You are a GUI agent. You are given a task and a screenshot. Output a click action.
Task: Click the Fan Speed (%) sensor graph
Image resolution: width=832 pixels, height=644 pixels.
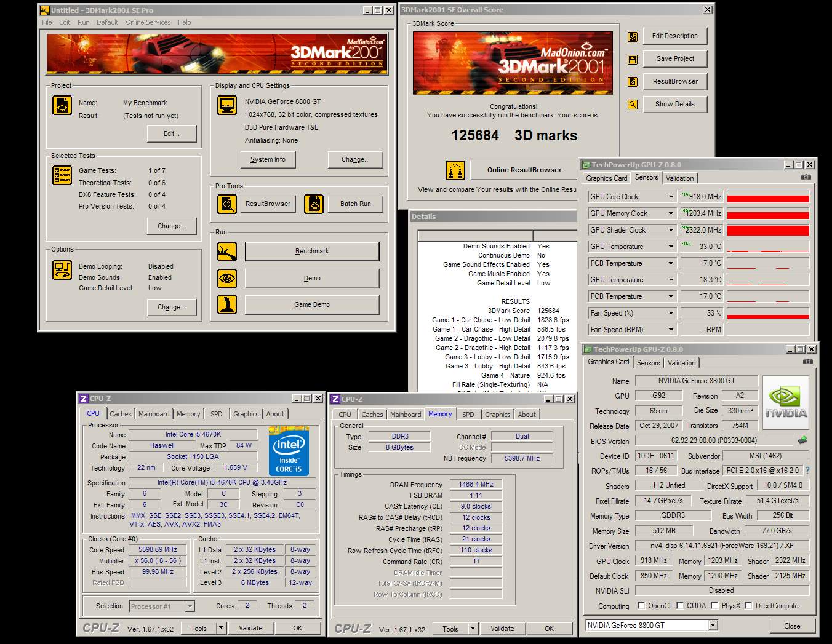point(768,313)
